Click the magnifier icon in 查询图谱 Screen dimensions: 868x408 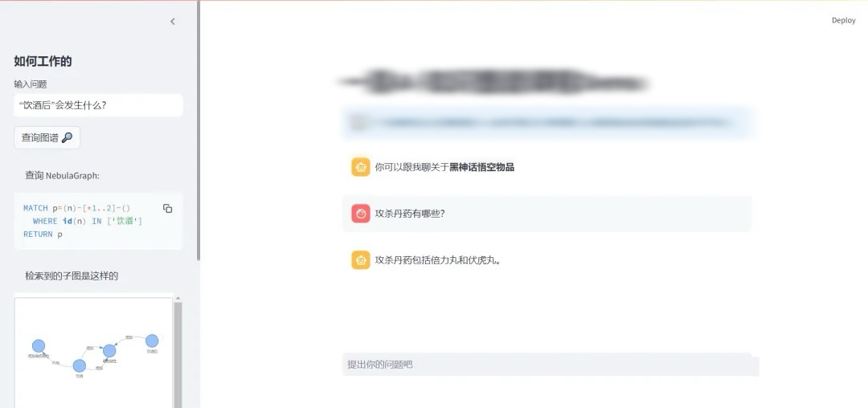coord(67,137)
